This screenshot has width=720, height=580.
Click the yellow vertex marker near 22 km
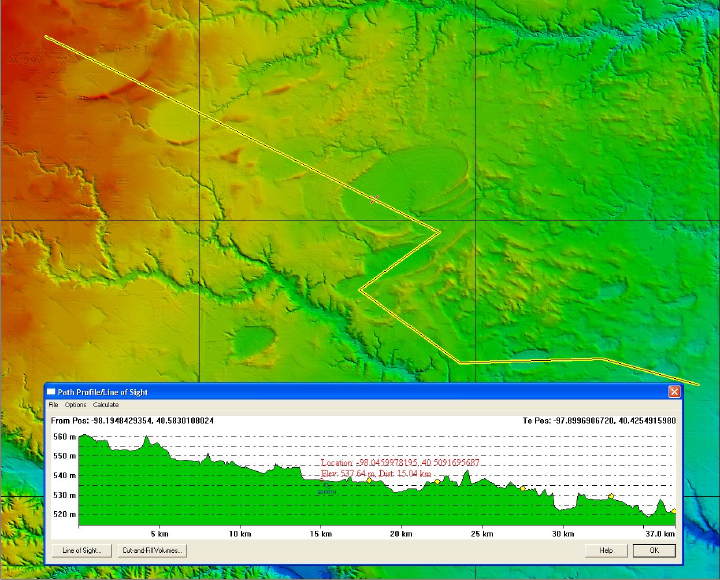click(x=437, y=482)
